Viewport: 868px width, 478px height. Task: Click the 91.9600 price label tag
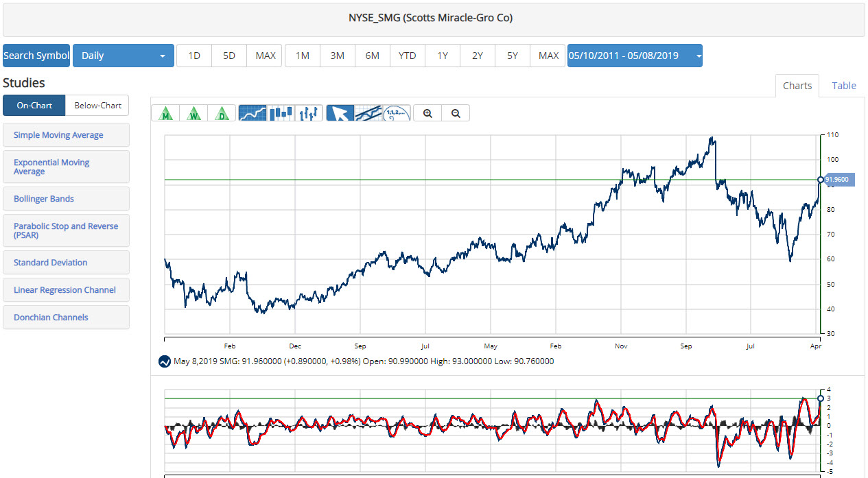click(x=840, y=180)
